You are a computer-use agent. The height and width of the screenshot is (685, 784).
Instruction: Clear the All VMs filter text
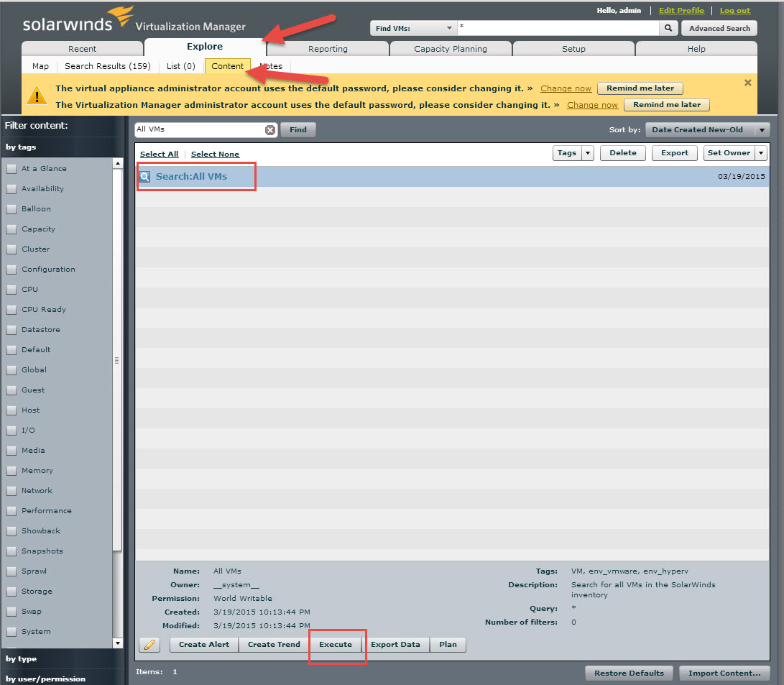coord(270,130)
